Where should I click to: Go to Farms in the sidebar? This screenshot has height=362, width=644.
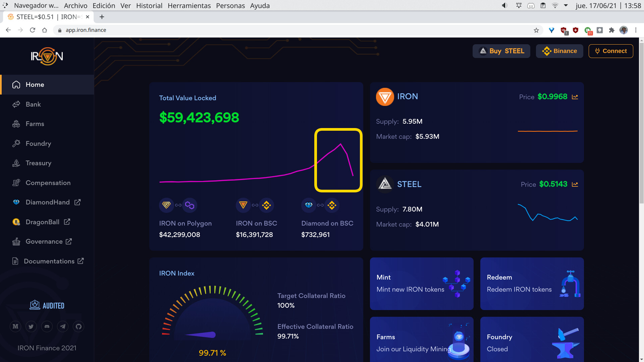35,124
